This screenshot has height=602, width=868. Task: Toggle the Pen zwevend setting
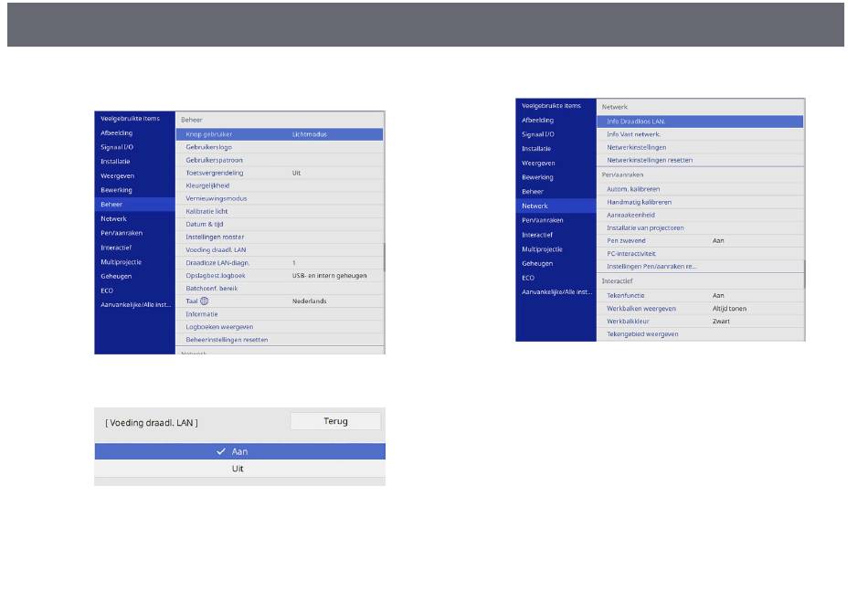[x=700, y=240]
